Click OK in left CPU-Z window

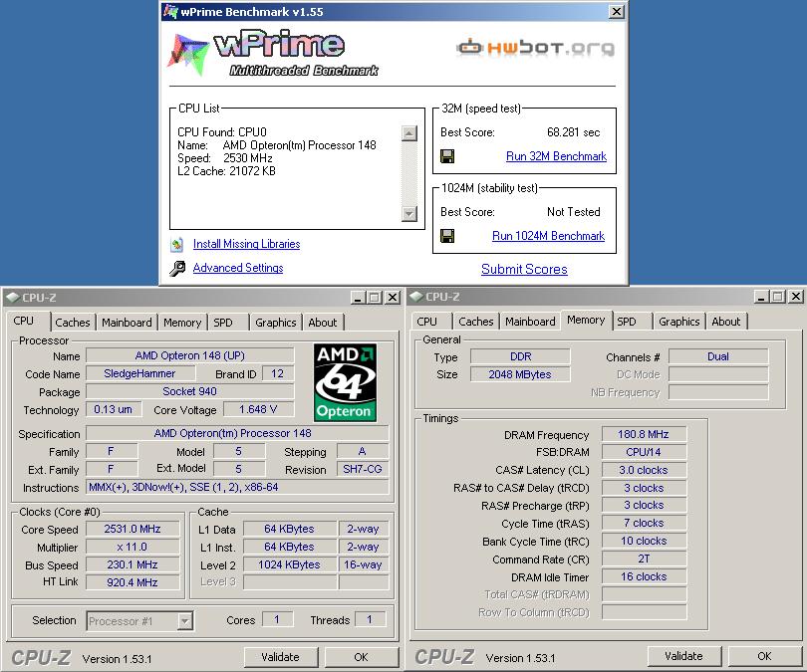click(x=362, y=657)
